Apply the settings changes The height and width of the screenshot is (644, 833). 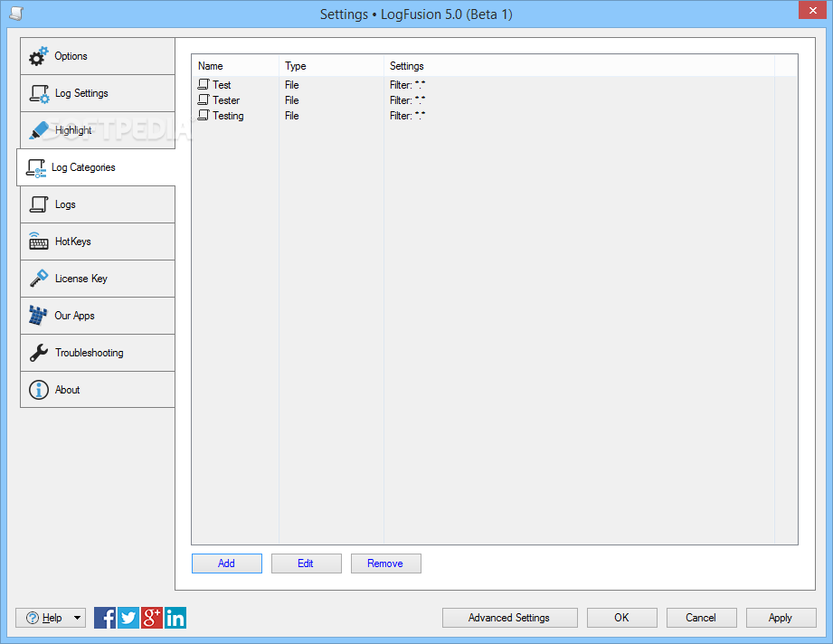pos(781,618)
